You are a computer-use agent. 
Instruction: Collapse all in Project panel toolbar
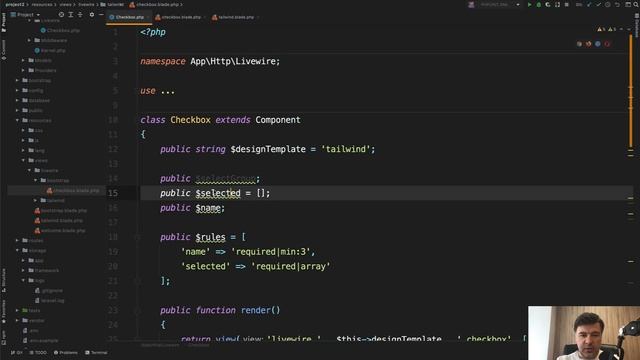[80, 15]
